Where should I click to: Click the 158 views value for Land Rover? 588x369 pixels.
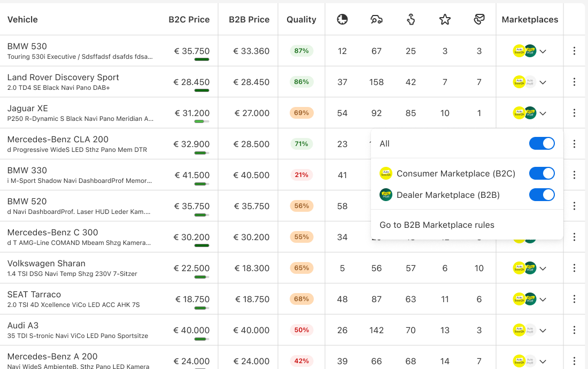pyautogui.click(x=376, y=82)
